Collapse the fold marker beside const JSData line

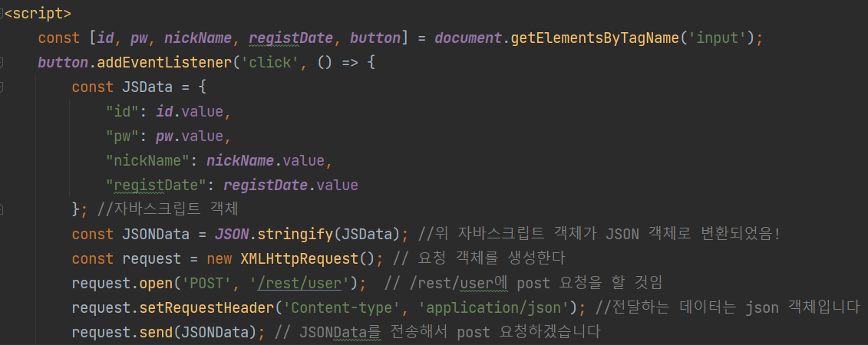[2, 87]
